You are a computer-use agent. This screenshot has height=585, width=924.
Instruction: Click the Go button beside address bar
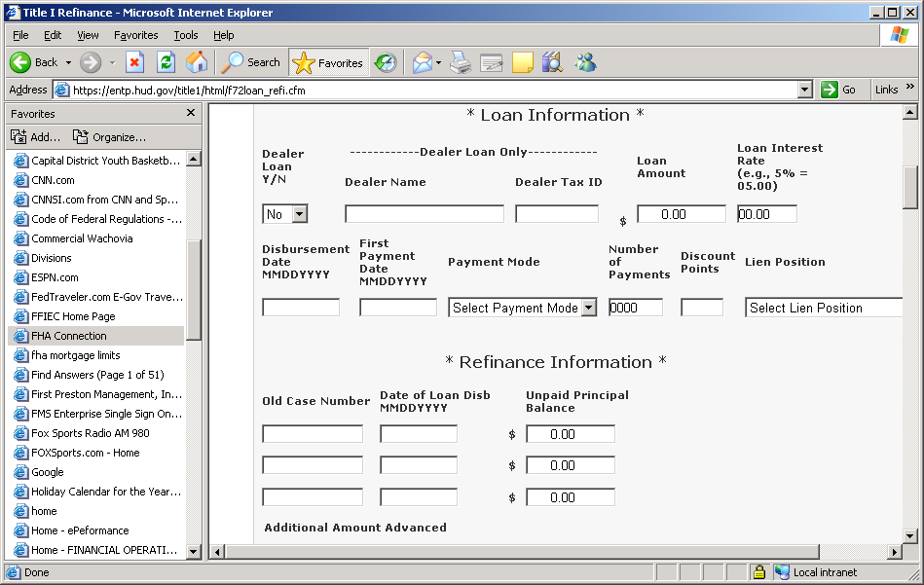click(x=839, y=90)
